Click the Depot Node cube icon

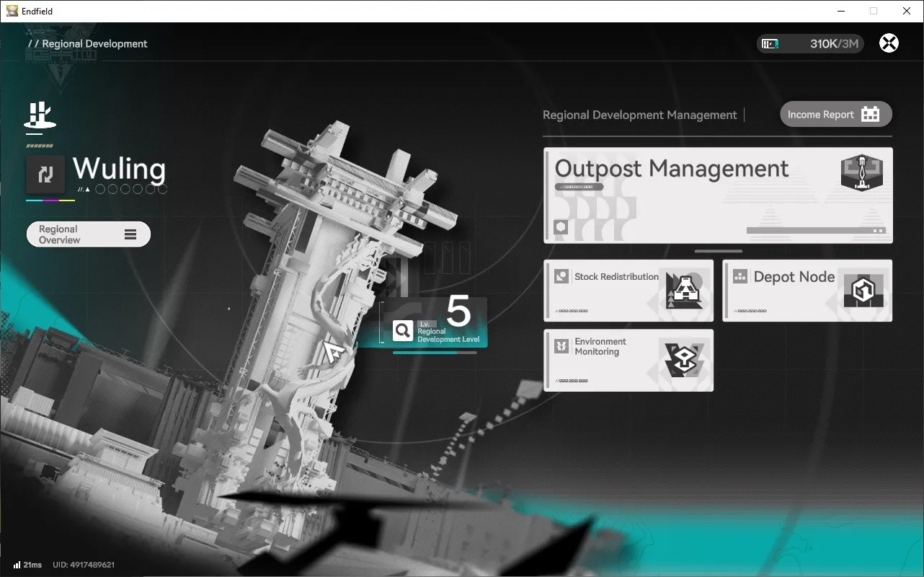[x=863, y=291]
